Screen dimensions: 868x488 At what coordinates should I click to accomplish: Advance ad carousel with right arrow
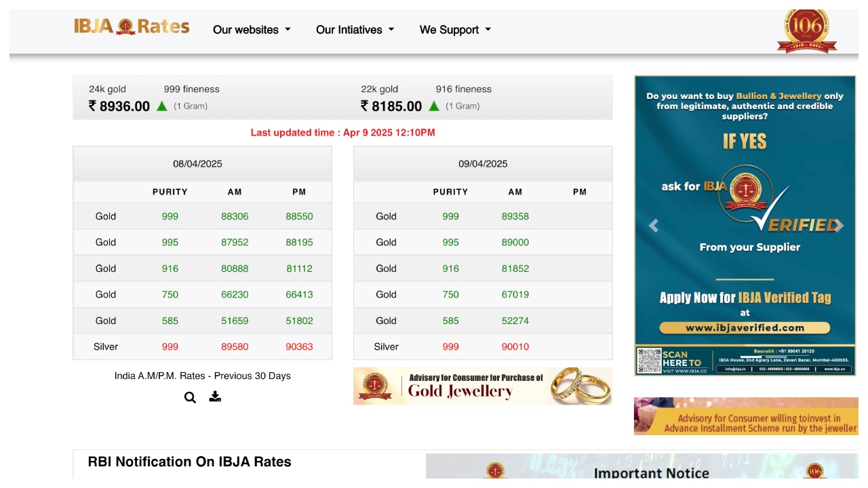[x=838, y=226]
